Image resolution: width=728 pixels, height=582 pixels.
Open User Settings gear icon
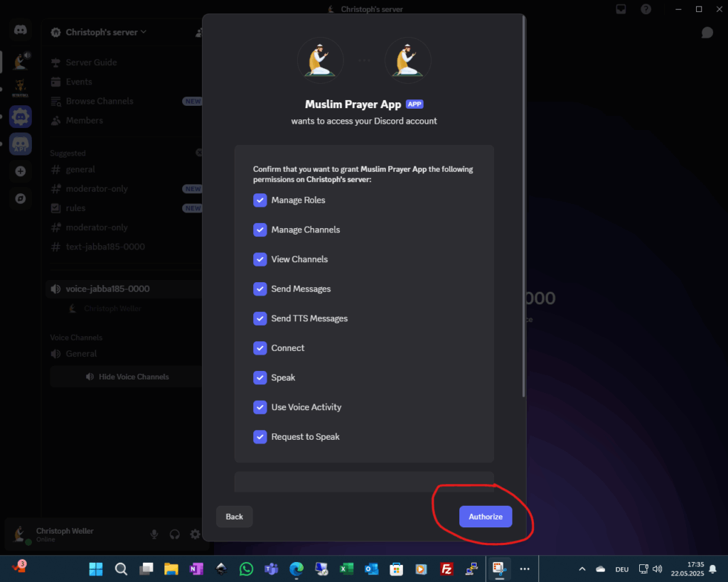[x=195, y=534]
